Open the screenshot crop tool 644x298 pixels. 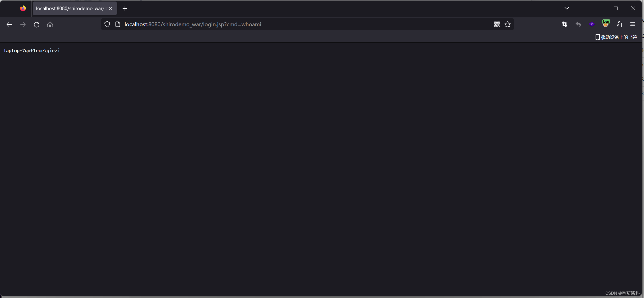[x=565, y=24]
